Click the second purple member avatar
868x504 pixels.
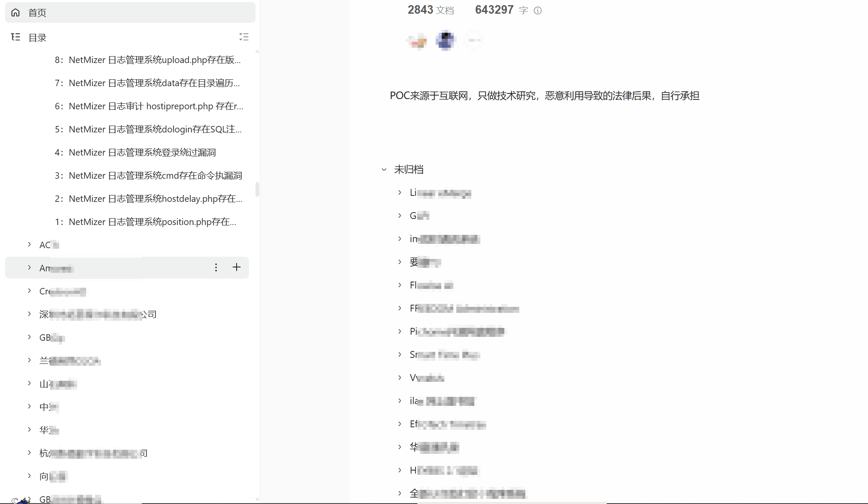coord(445,41)
